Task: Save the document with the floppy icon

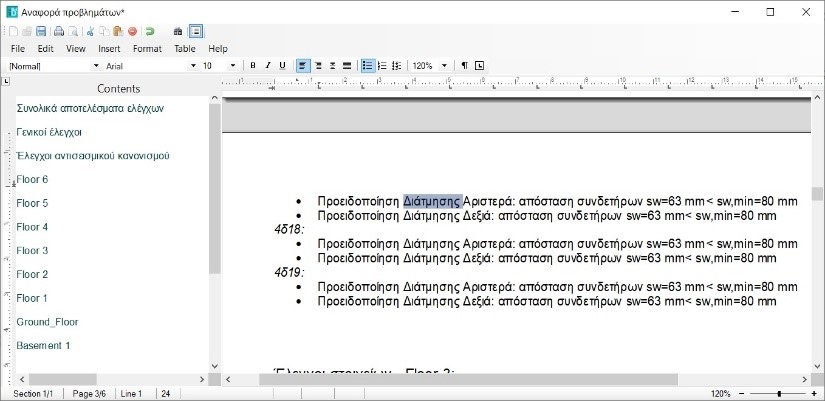Action: click(41, 32)
